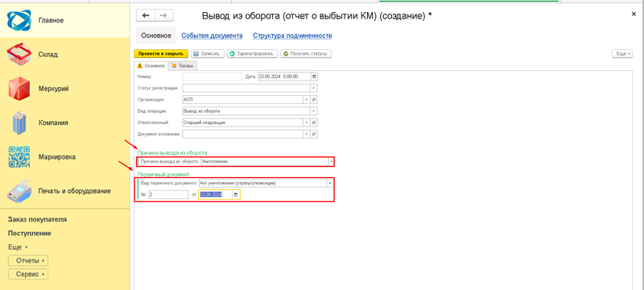Screen dimensions: 644x290
Task: Open the Организация record link icon
Action: tap(314, 99)
